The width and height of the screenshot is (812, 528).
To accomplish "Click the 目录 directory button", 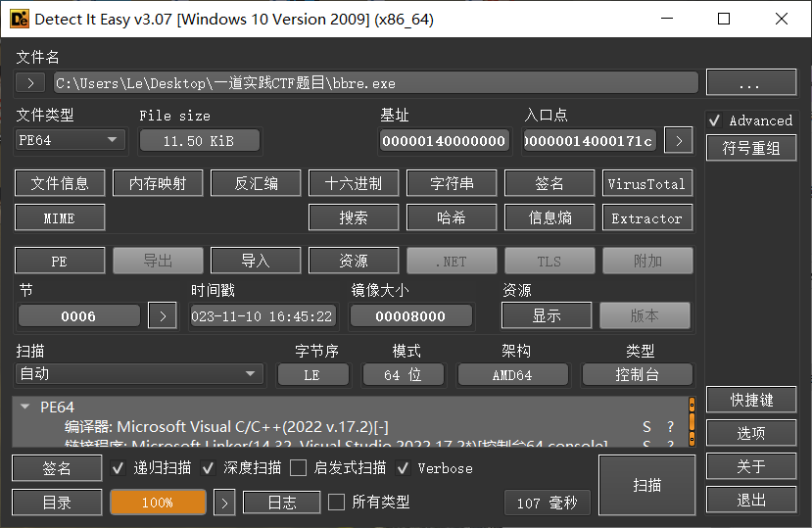I will coord(57,503).
